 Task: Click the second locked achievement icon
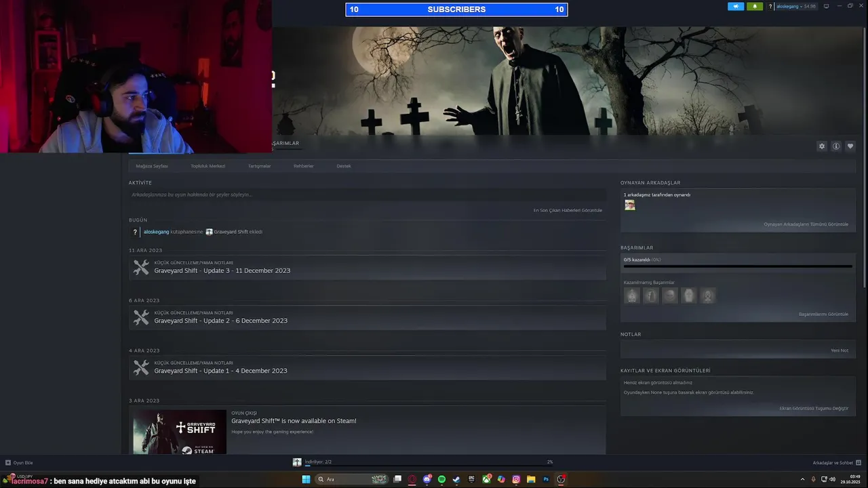pos(651,296)
